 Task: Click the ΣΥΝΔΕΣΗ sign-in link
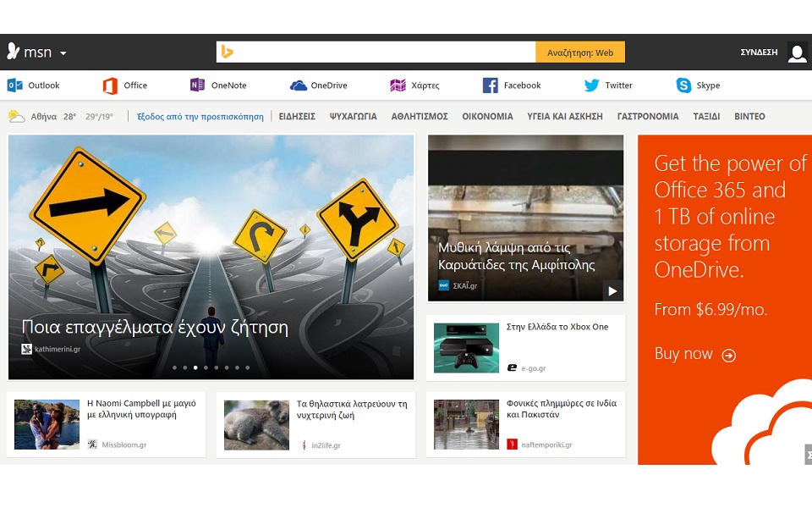click(x=759, y=52)
